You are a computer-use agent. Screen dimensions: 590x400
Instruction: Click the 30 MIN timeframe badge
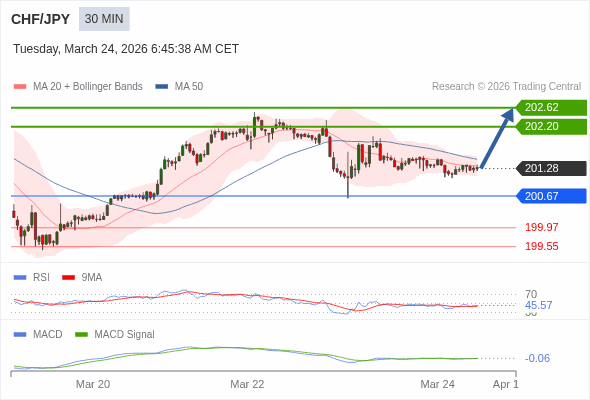coord(104,19)
